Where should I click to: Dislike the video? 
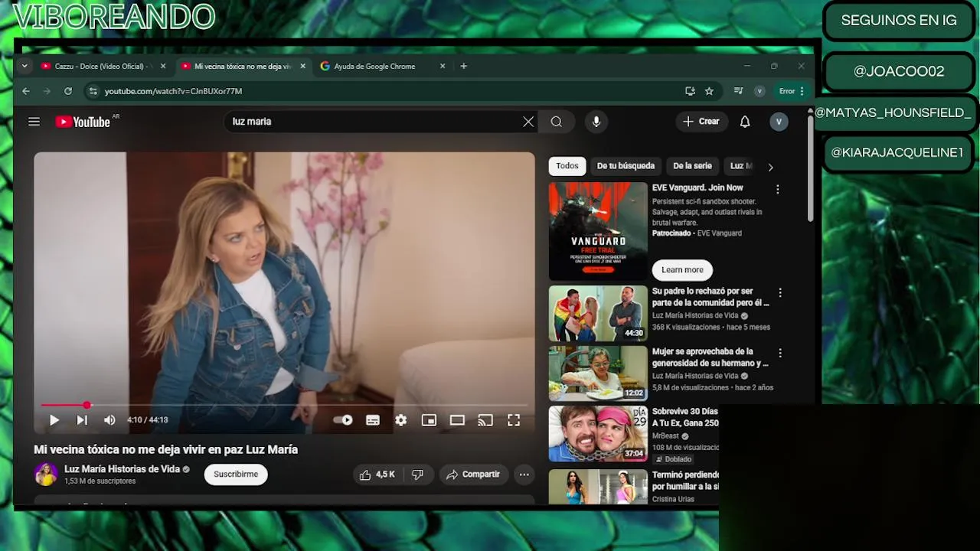coord(418,474)
